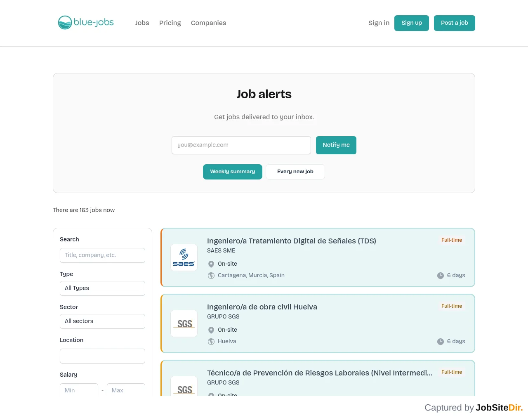Click the Sign up button
Image resolution: width=528 pixels, height=420 pixels.
click(x=412, y=23)
